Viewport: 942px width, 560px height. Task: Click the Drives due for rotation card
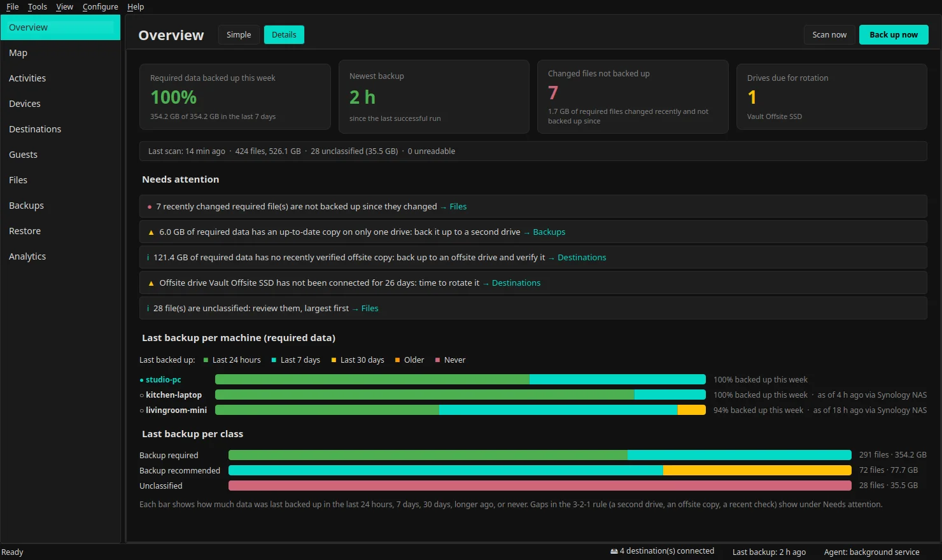[832, 97]
